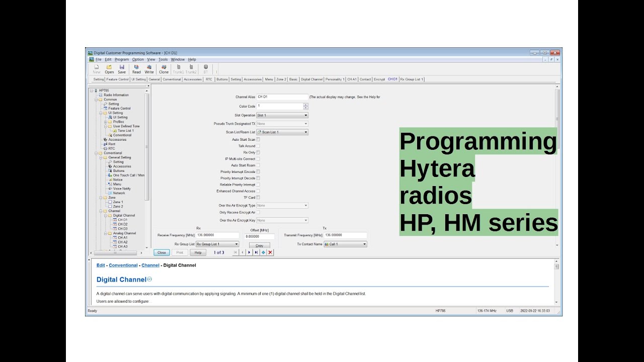Image resolution: width=644 pixels, height=362 pixels.
Task: Click the Receive Frequency input field
Action: coord(217,235)
